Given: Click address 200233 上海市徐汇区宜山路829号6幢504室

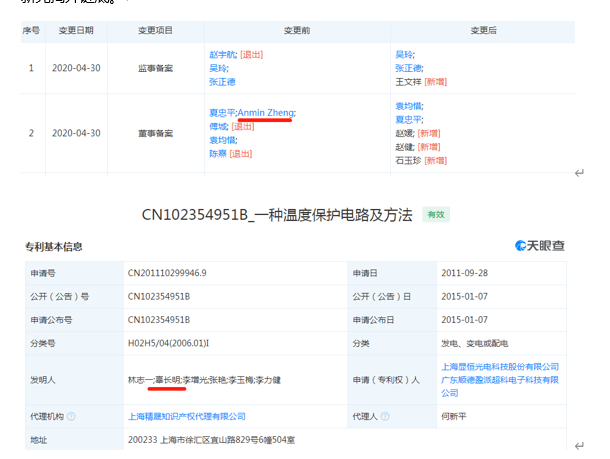Looking at the screenshot, I should pos(211,440).
